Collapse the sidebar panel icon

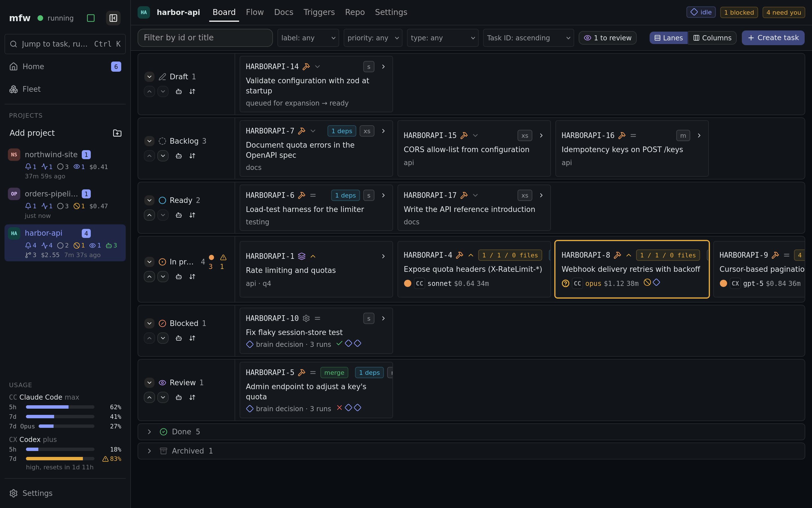[113, 18]
